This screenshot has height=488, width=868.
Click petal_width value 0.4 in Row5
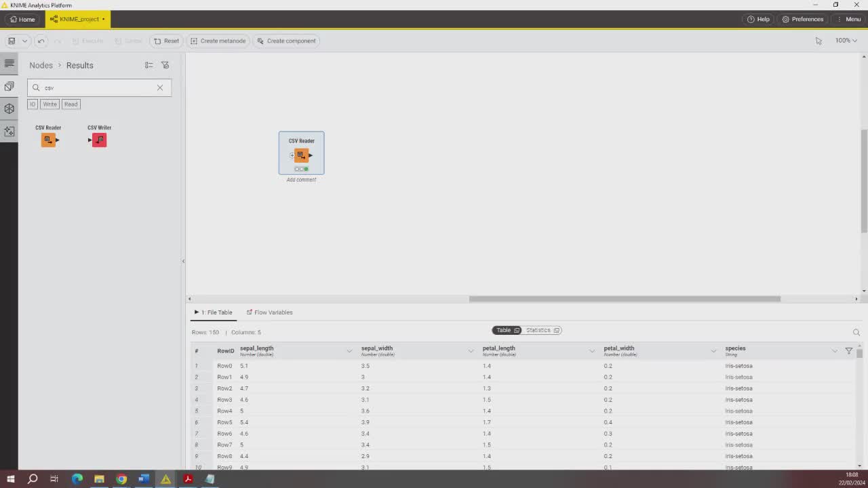point(608,422)
